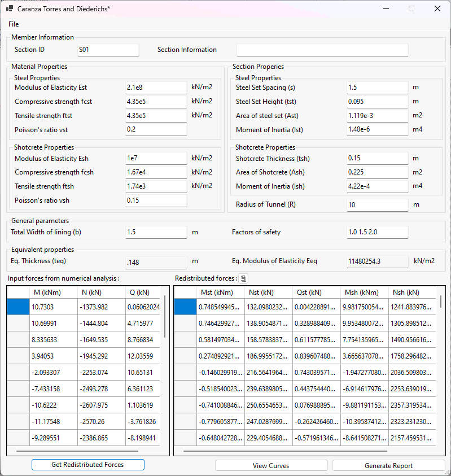The image size is (451, 476).
Task: Select redistributed cell 1490.956616...
Action: click(x=412, y=340)
